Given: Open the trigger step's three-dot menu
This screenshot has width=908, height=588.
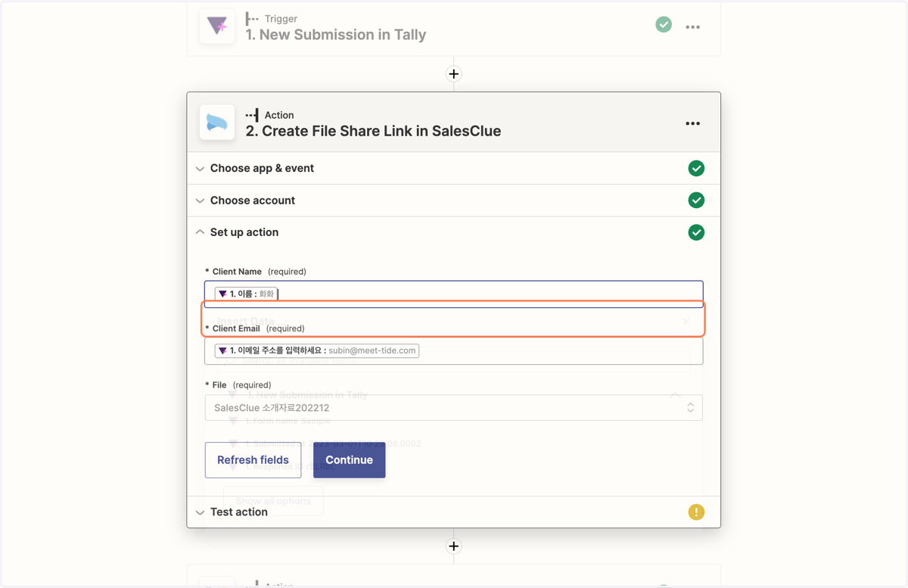Looking at the screenshot, I should point(692,26).
